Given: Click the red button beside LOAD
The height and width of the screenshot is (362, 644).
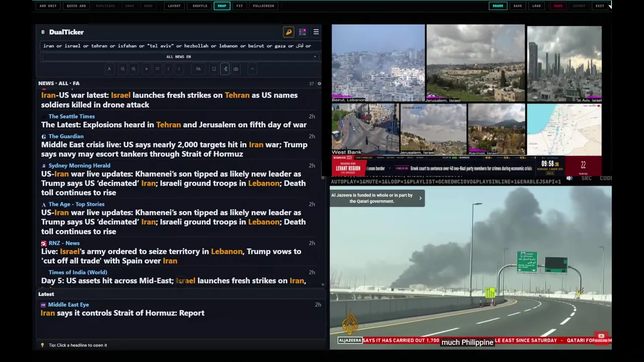Looking at the screenshot, I should [x=558, y=6].
